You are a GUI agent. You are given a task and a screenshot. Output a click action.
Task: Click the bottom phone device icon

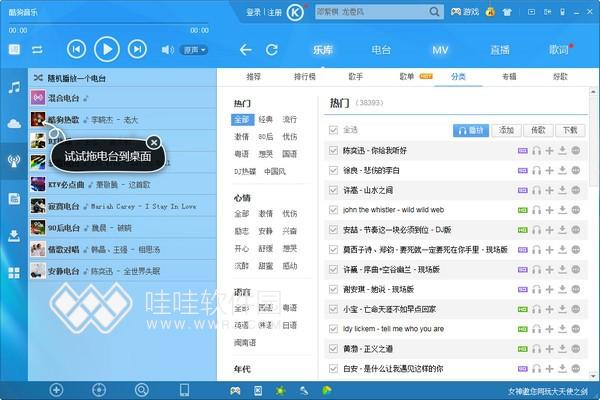pos(184,390)
